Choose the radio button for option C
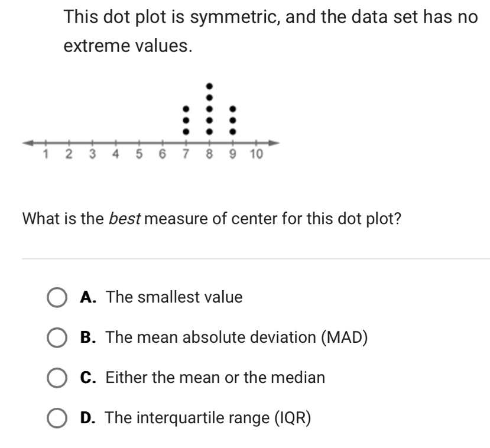Image resolution: width=490 pixels, height=448 pixels. click(57, 378)
